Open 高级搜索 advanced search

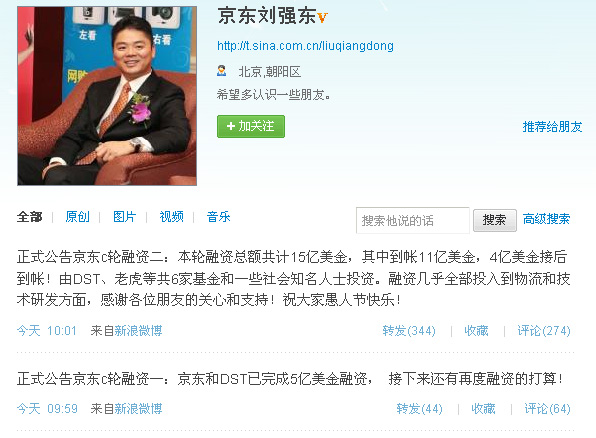(546, 219)
